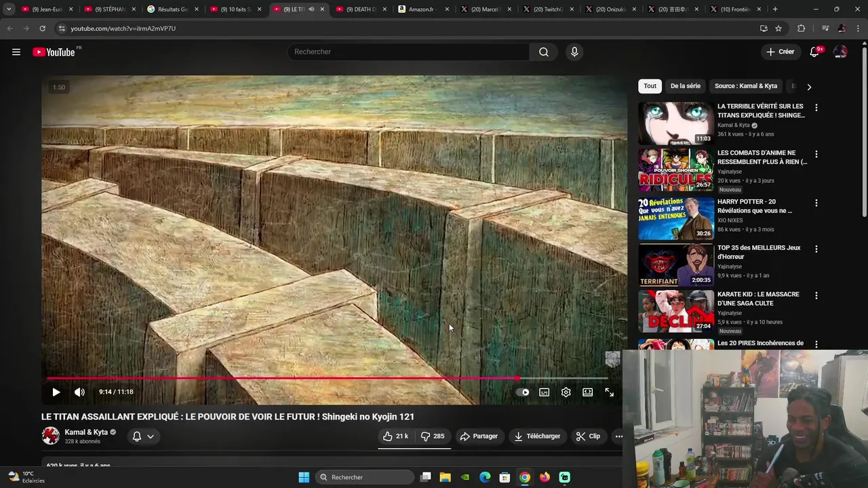Open more actions three dots under video
Screen dimensions: 868x488
pyautogui.click(x=618, y=436)
